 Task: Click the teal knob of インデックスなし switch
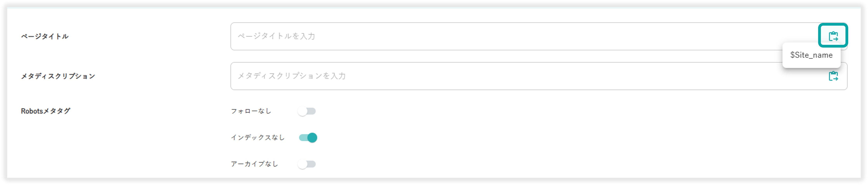312,137
